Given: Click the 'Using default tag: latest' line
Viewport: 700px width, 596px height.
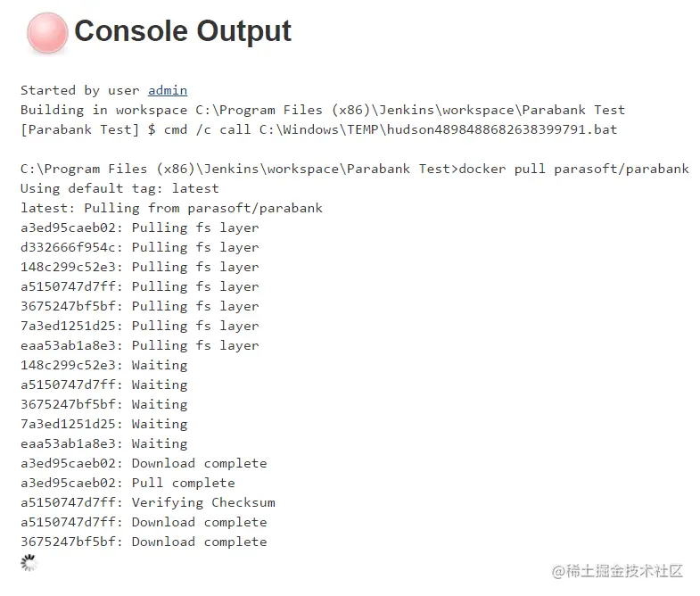Looking at the screenshot, I should (x=119, y=188).
